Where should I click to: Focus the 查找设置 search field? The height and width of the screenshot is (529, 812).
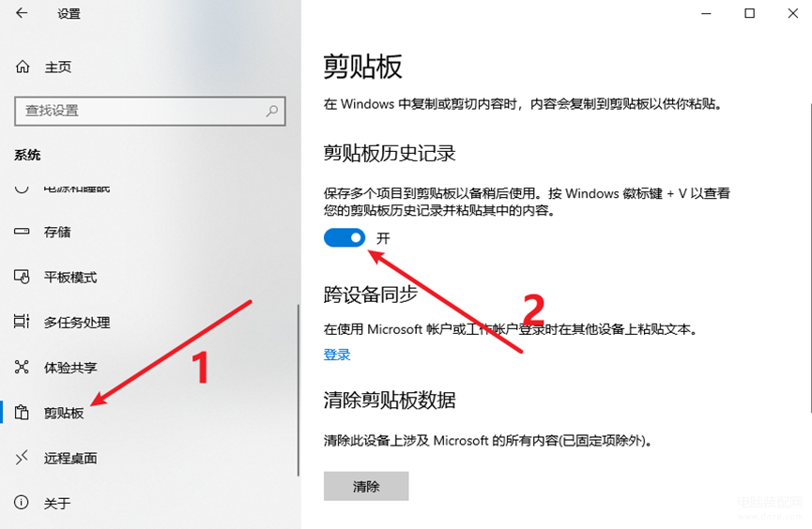pyautogui.click(x=150, y=111)
